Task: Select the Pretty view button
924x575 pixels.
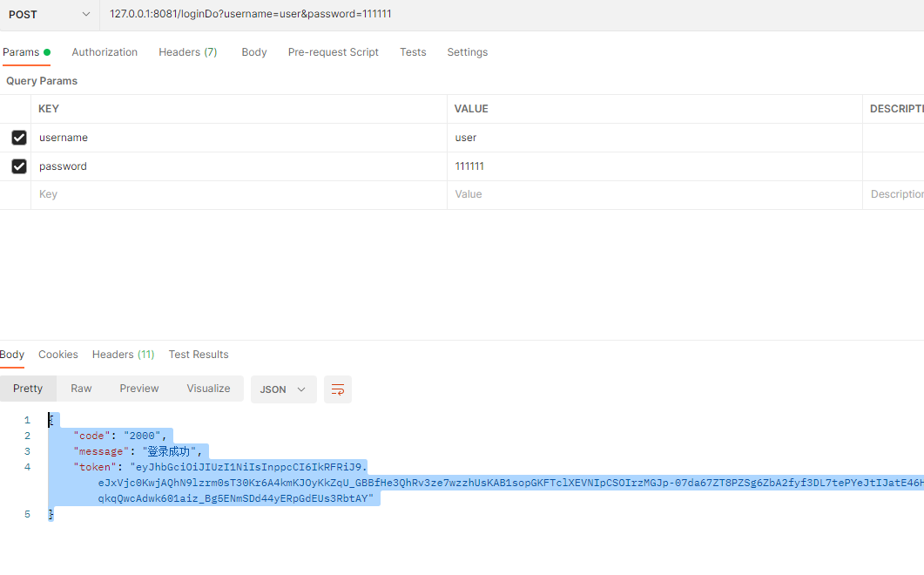Action: tap(28, 389)
